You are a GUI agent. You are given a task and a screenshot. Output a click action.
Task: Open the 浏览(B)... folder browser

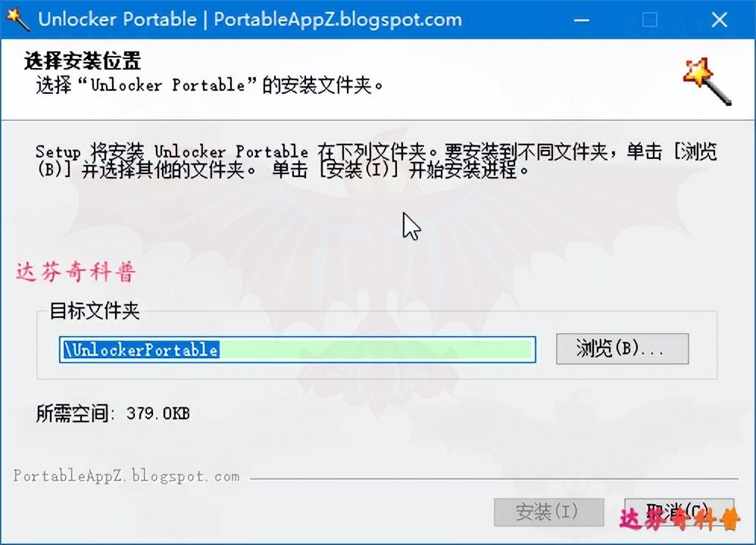pos(622,348)
